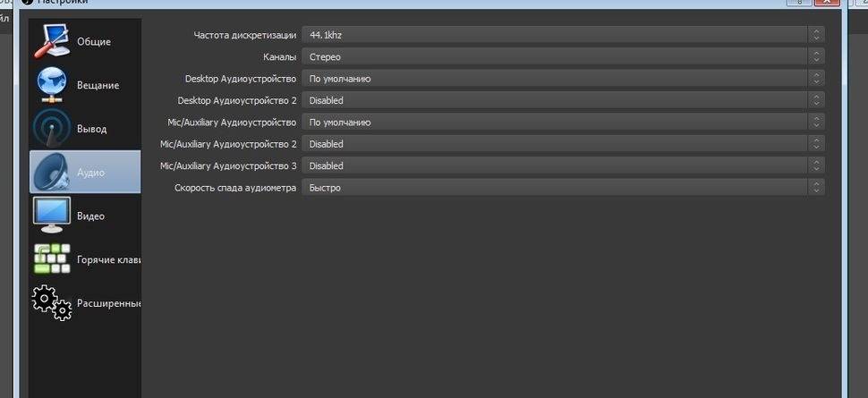Go to the Вывод tab label
Screen dimensions: 868x398
[91, 129]
